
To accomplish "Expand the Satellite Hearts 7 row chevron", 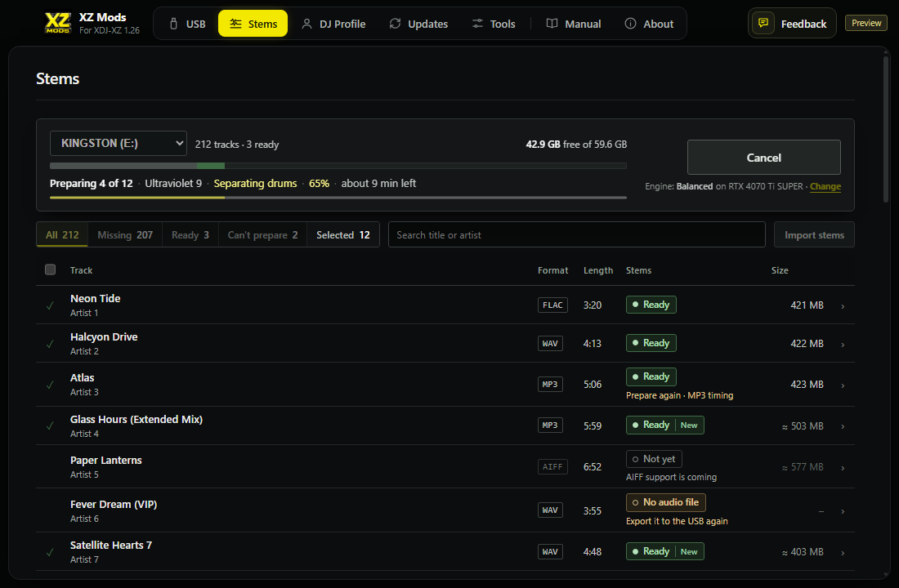I will pos(843,552).
